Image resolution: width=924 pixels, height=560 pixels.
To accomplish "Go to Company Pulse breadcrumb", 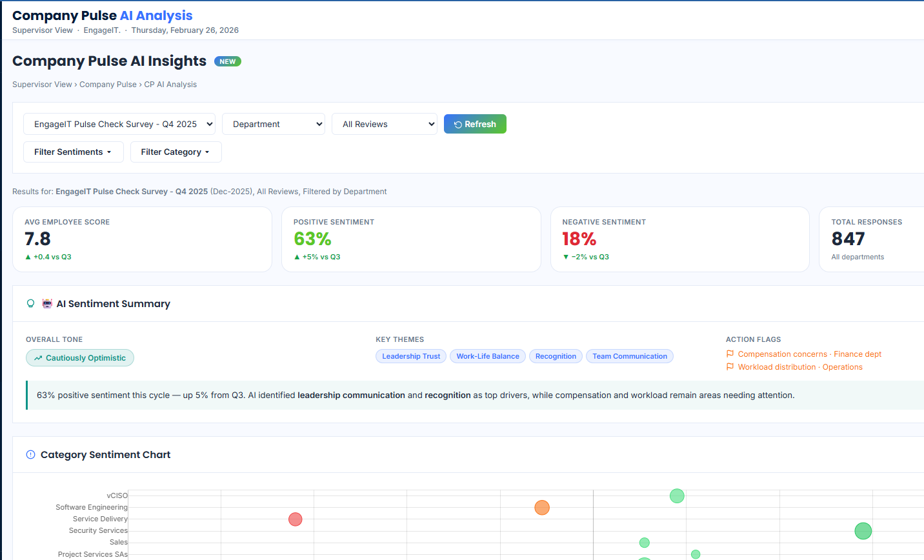I will [108, 85].
